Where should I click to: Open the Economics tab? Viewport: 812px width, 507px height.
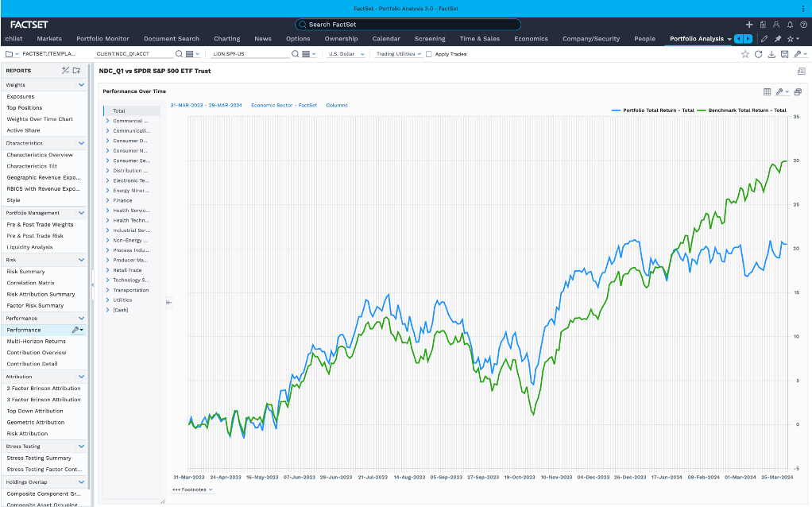[x=531, y=39]
